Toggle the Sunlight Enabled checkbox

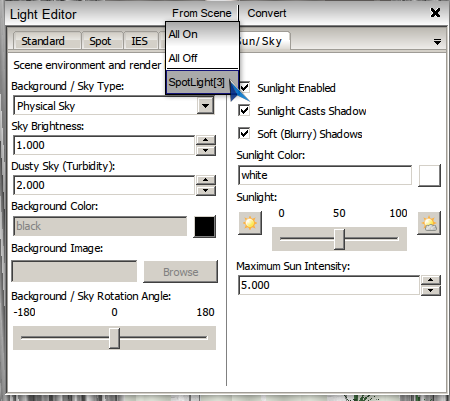click(244, 88)
